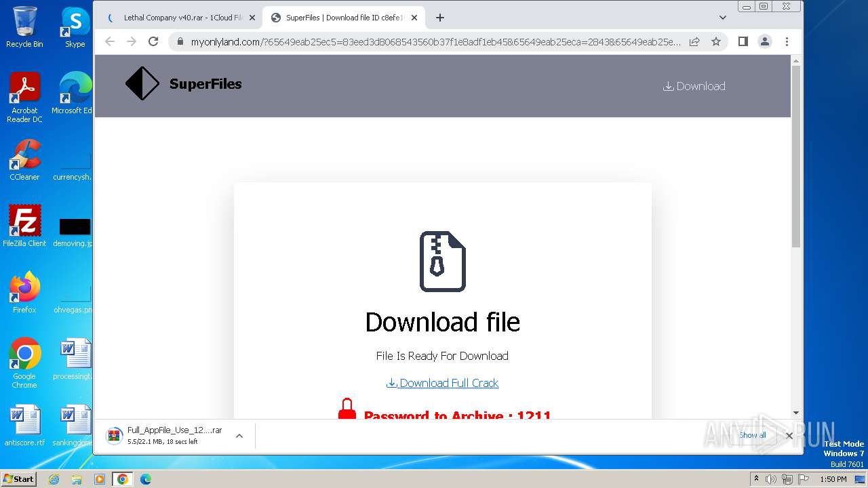
Task: Launch FileZilla Client desktop shortcut
Action: coord(24,226)
